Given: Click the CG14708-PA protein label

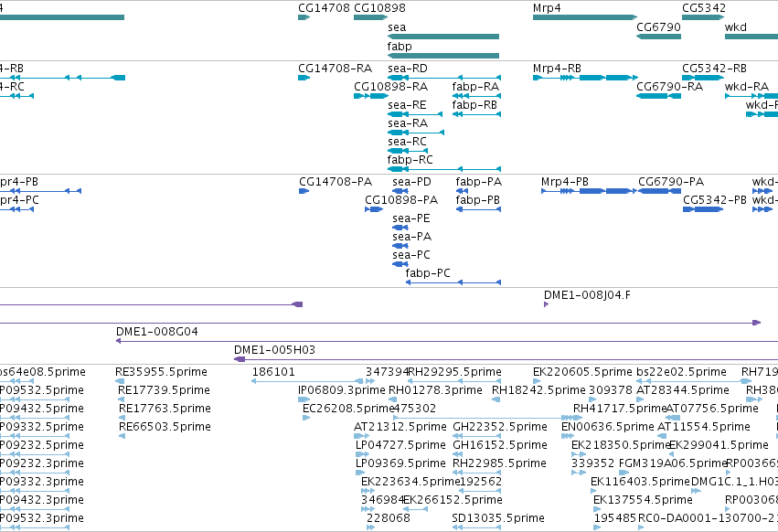Looking at the screenshot, I should [336, 182].
